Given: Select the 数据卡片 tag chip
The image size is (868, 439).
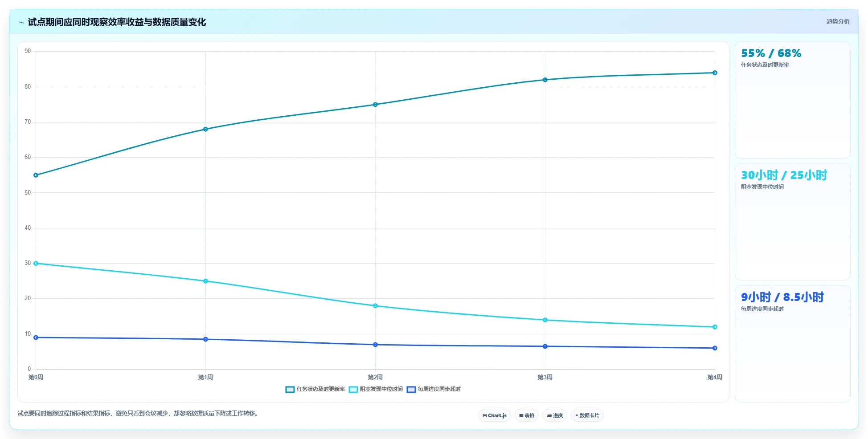Looking at the screenshot, I should click(x=587, y=415).
